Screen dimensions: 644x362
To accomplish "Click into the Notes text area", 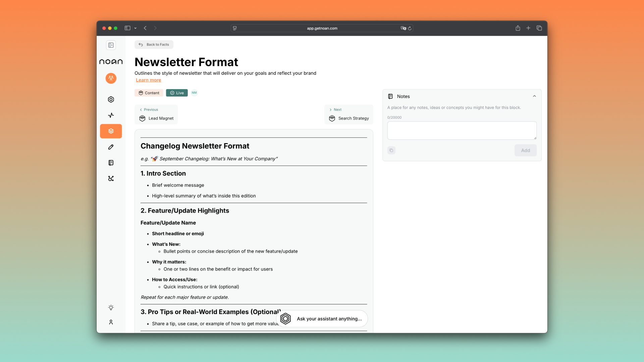I will pyautogui.click(x=462, y=130).
